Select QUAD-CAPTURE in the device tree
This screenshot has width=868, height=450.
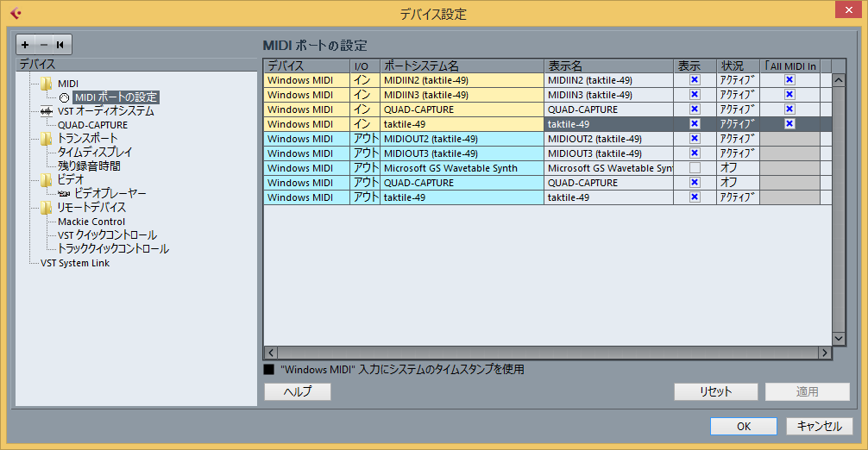click(x=92, y=125)
